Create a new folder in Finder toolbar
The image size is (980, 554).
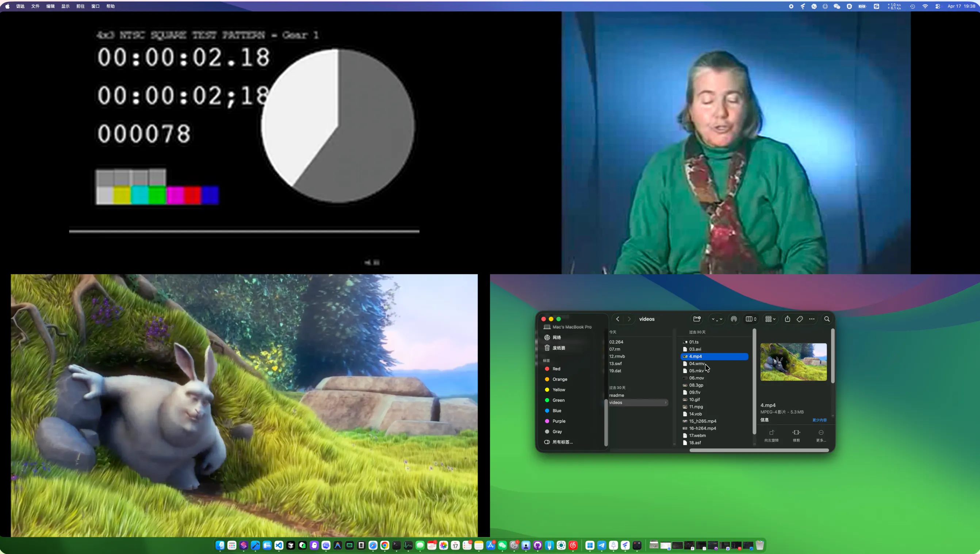point(697,319)
